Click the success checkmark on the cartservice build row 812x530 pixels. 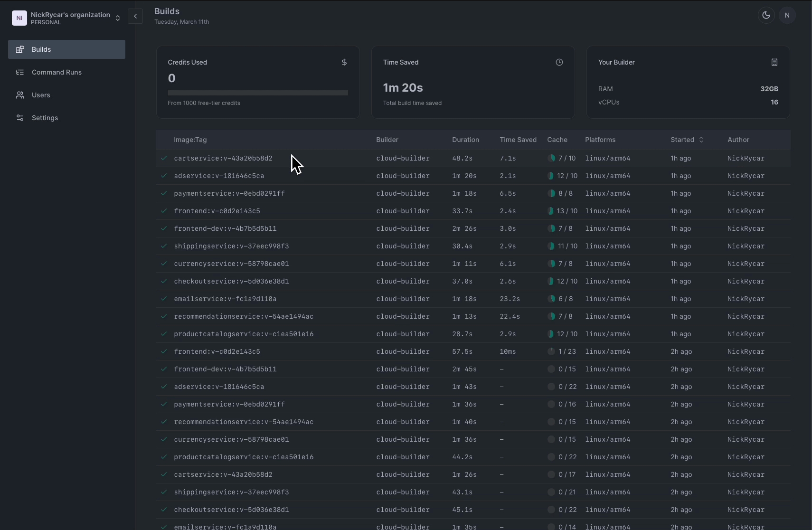164,158
